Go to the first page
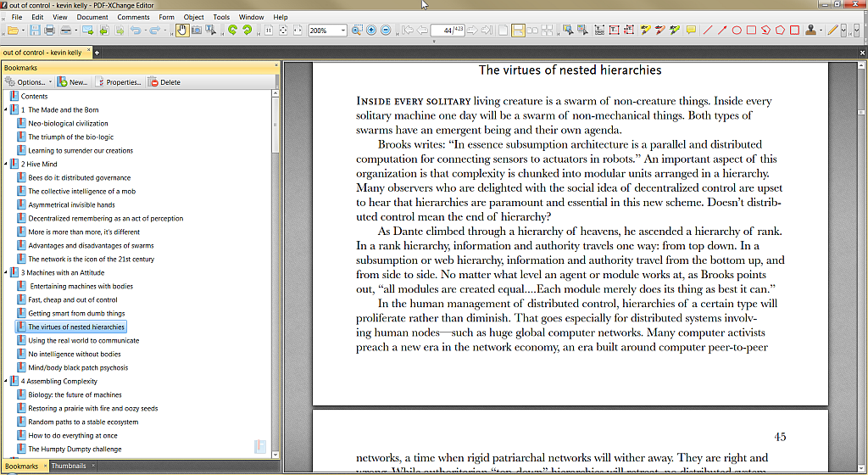This screenshot has height=475, width=868. [x=408, y=31]
